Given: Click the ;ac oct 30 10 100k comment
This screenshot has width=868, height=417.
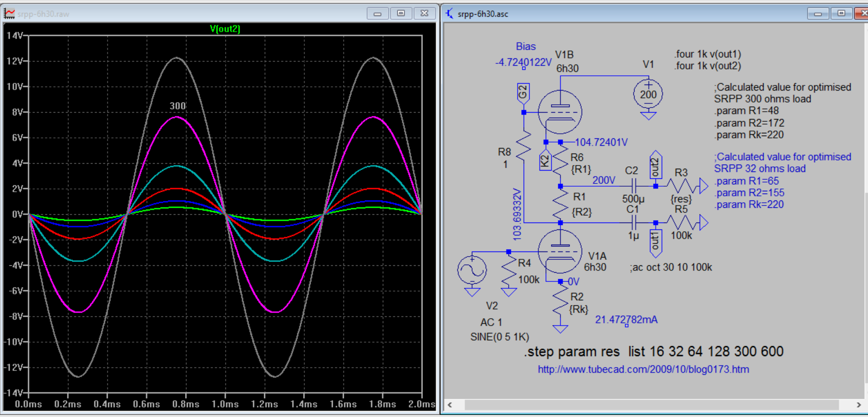Looking at the screenshot, I should [671, 268].
